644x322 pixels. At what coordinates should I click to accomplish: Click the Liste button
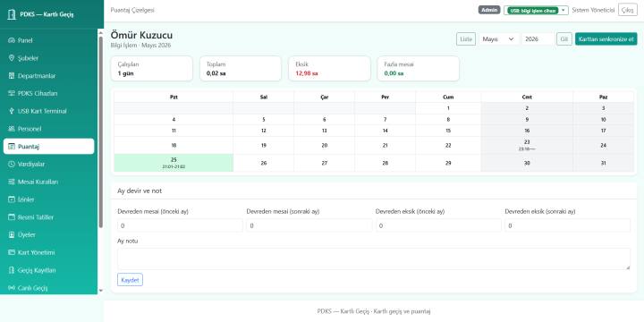click(466, 39)
